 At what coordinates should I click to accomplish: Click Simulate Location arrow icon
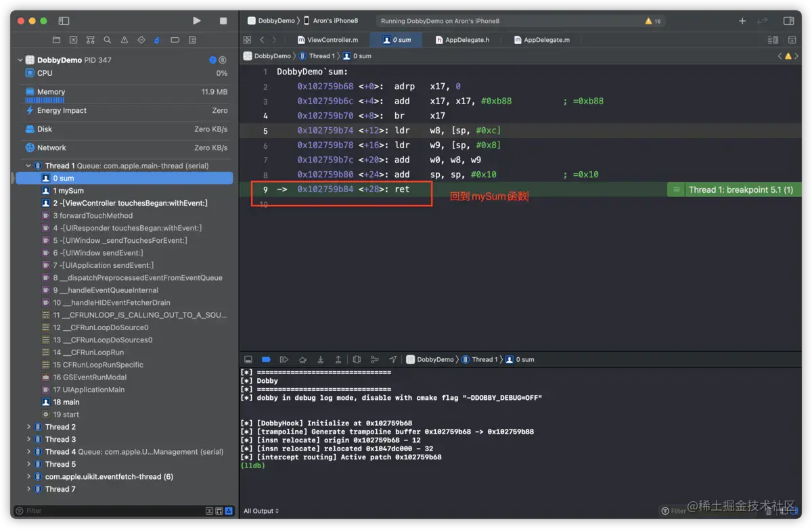pos(393,359)
